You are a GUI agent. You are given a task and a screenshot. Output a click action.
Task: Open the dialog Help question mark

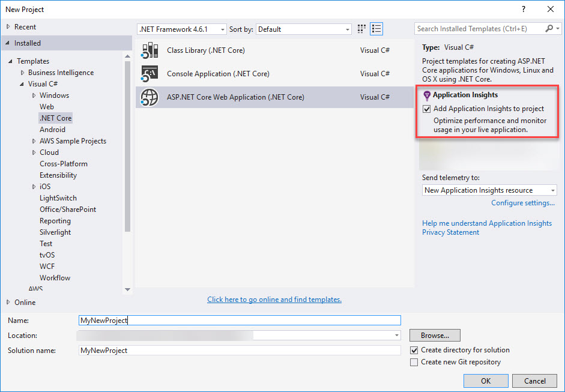[524, 10]
